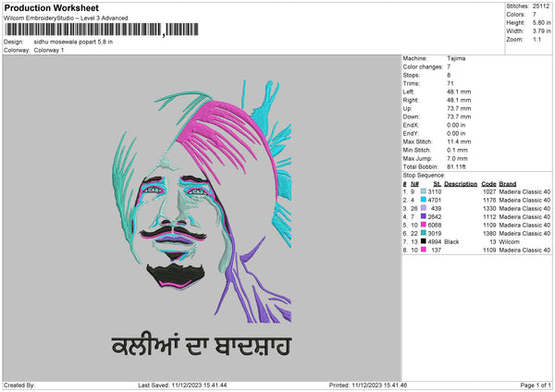Click the 'Stops:' label

(x=411, y=75)
